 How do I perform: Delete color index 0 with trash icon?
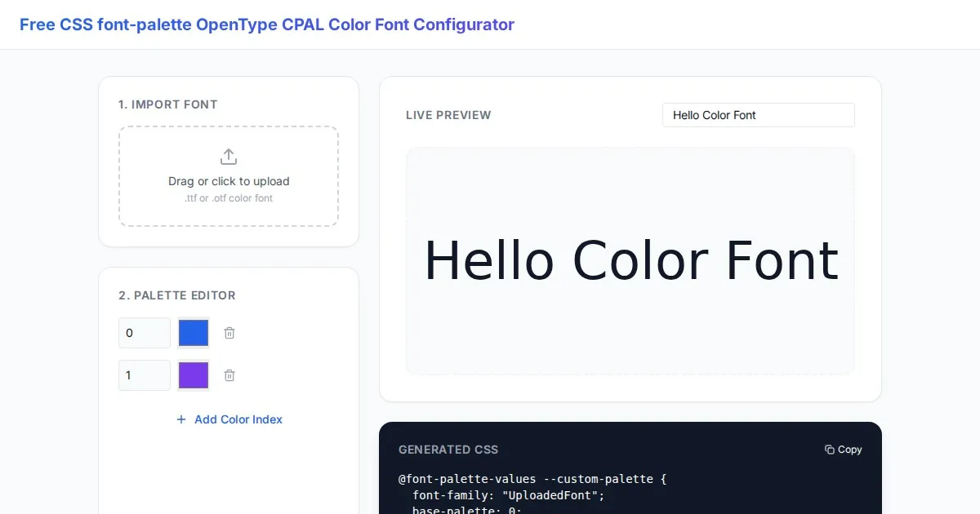coord(229,333)
